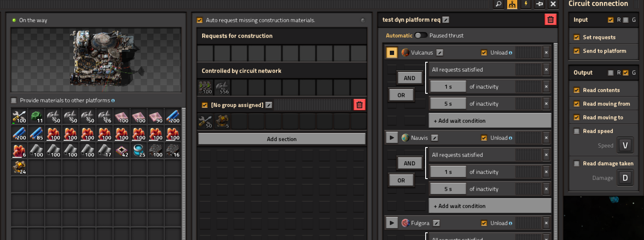Send platform to Fulgora with play button
This screenshot has height=240, width=644.
[x=392, y=223]
